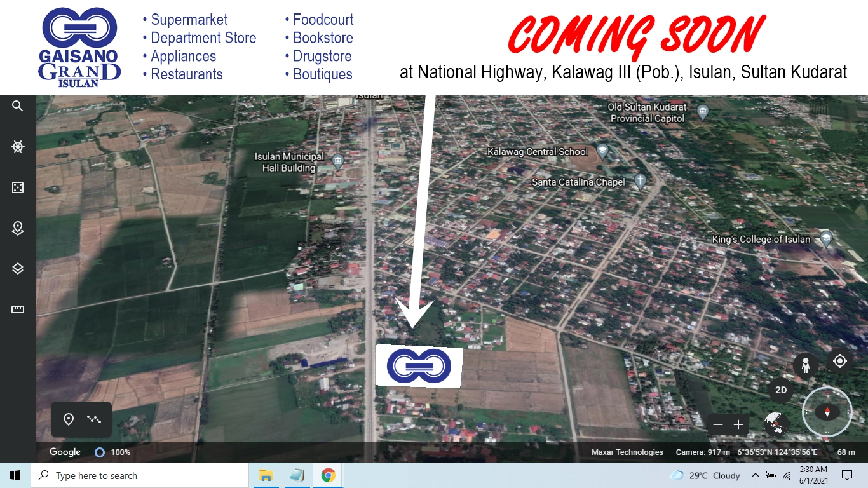This screenshot has height=488, width=868.
Task: Click the mini globe overview icon
Action: click(x=776, y=424)
